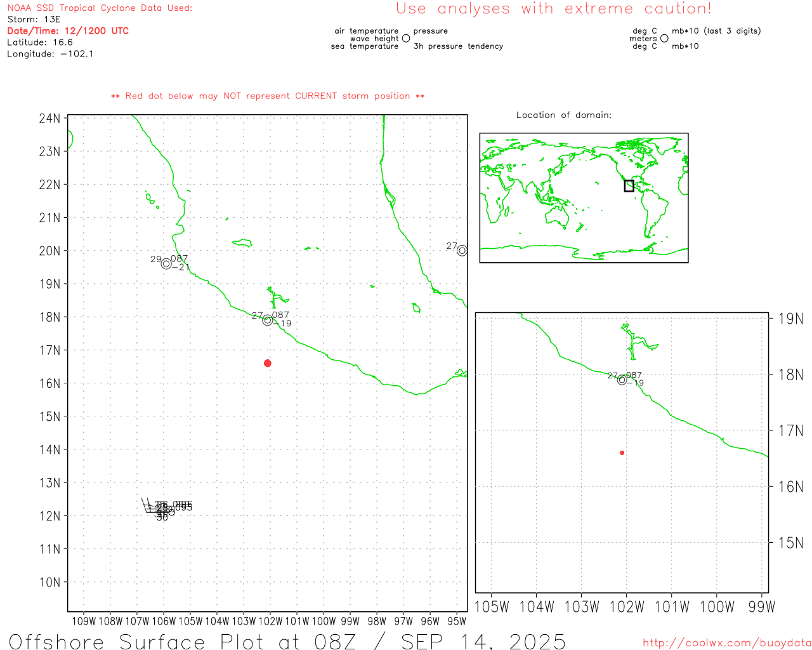Select the buoy station circle at 20N 95W

(462, 251)
